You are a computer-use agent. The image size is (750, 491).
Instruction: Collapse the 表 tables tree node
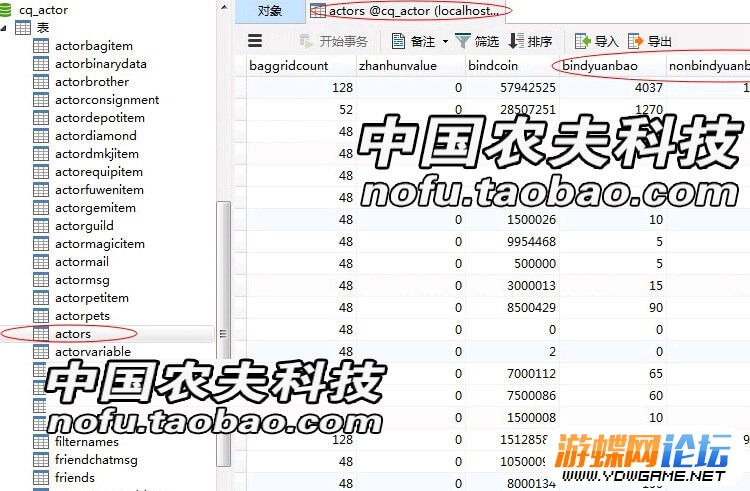point(4,28)
